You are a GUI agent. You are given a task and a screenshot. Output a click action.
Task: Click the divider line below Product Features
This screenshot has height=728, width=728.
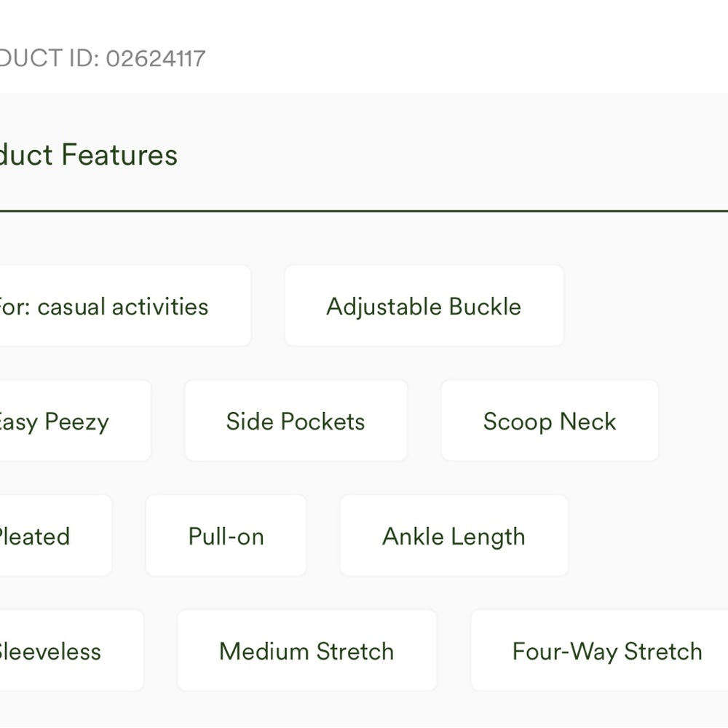pyautogui.click(x=364, y=211)
